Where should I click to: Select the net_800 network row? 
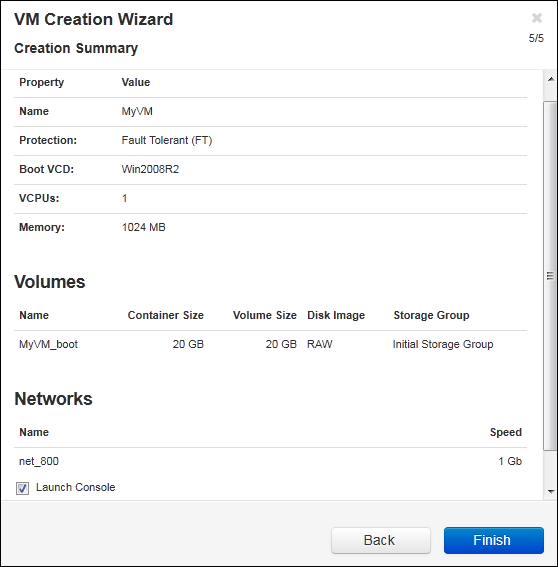[270, 461]
